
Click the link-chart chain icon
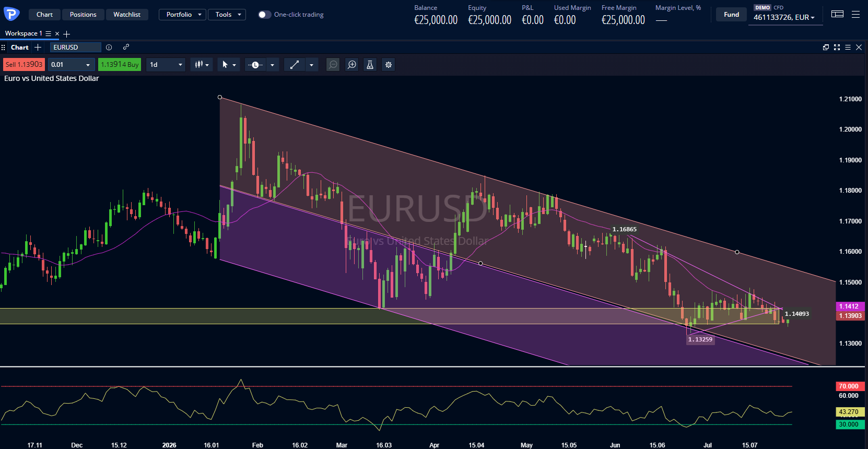[126, 47]
